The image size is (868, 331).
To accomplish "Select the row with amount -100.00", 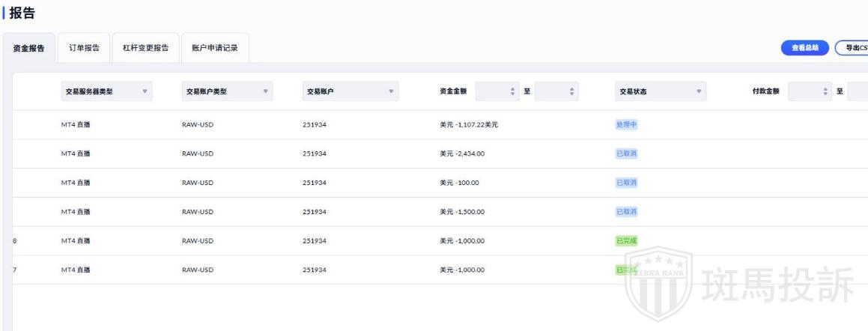I will 440,183.
